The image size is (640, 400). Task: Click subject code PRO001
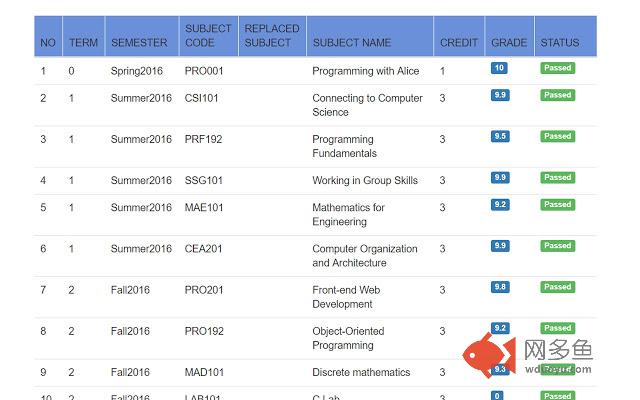204,71
